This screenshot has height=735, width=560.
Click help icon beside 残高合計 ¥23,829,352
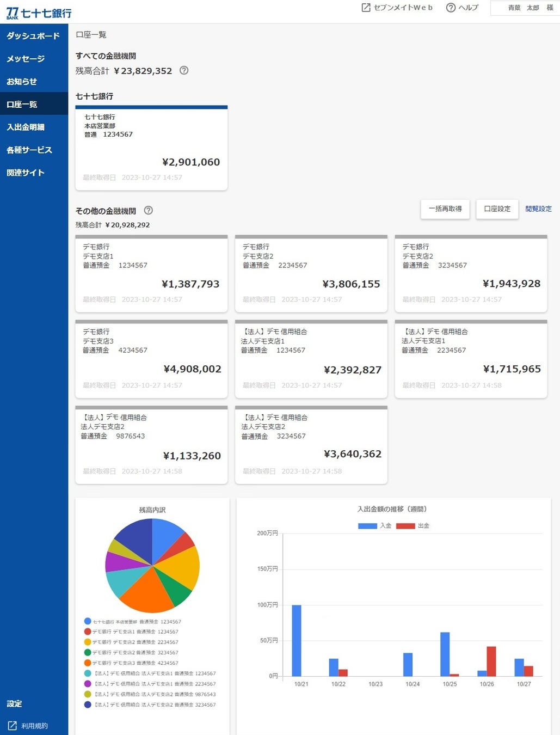coord(184,70)
